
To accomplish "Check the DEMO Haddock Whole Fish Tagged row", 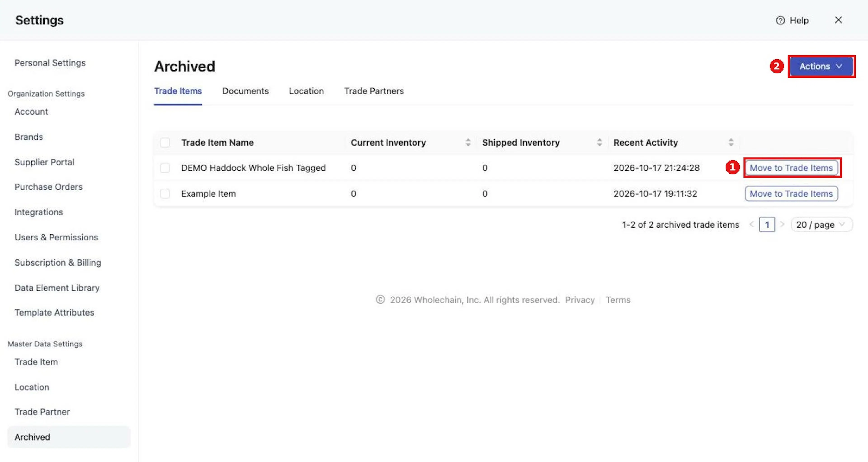I will point(165,168).
